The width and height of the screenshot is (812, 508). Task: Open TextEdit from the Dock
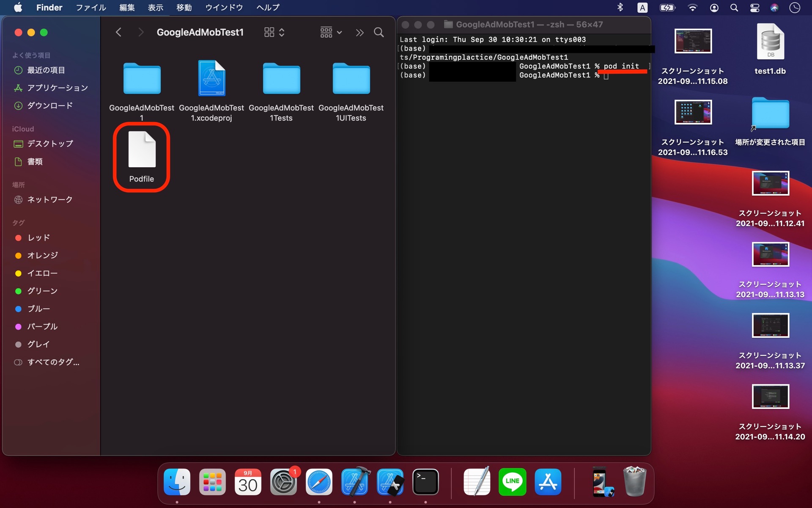tap(477, 482)
